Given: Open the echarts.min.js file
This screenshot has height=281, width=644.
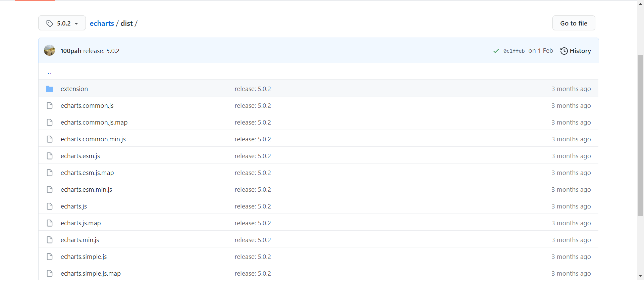Looking at the screenshot, I should 80,240.
